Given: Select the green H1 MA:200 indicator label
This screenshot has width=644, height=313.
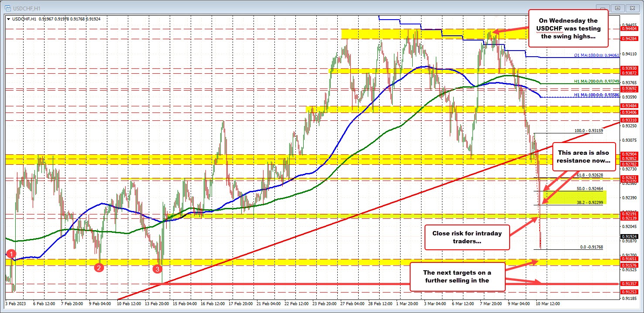Looking at the screenshot, I should 596,82.
